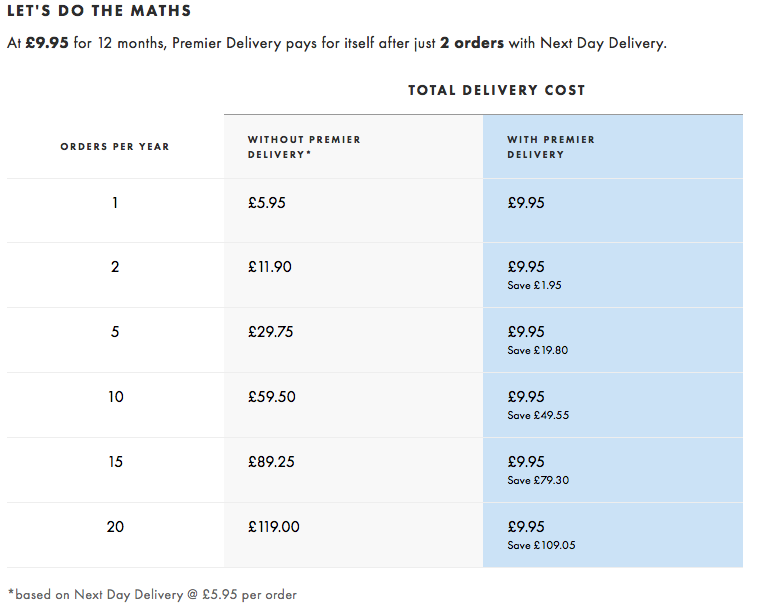
Task: Click the Next Day Delivery footnote
Action: pyautogui.click(x=152, y=594)
